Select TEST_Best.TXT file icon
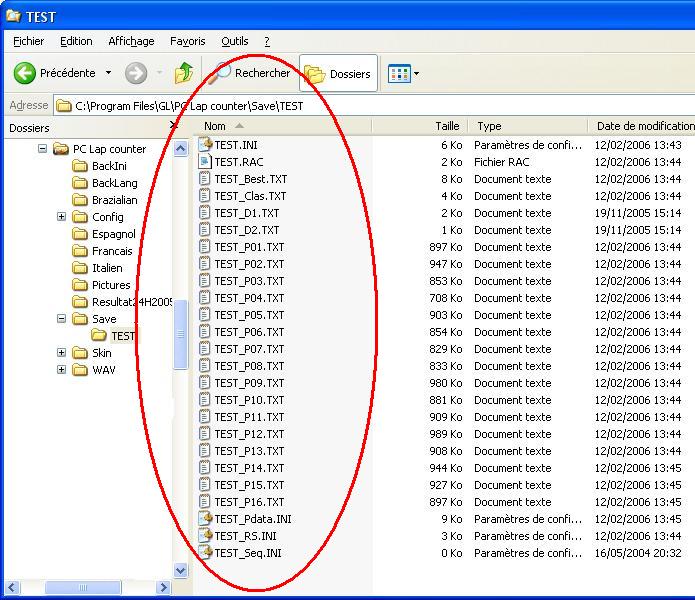 pyautogui.click(x=204, y=179)
